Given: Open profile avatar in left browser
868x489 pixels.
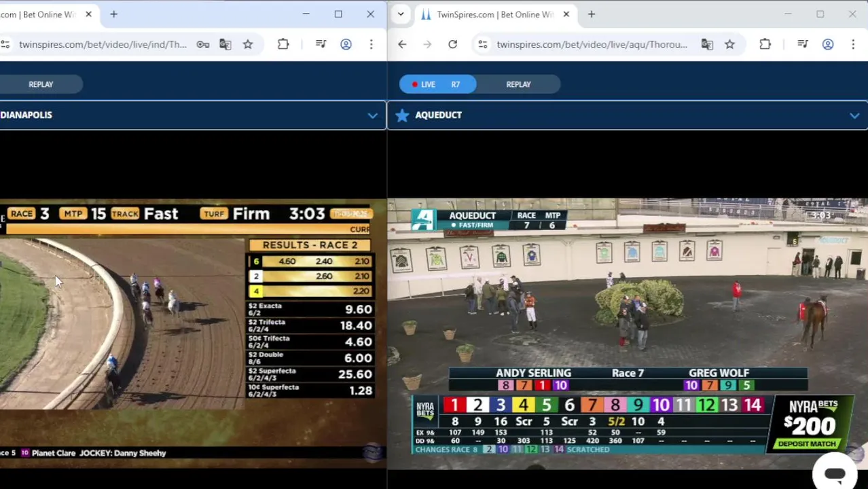Looking at the screenshot, I should [346, 45].
